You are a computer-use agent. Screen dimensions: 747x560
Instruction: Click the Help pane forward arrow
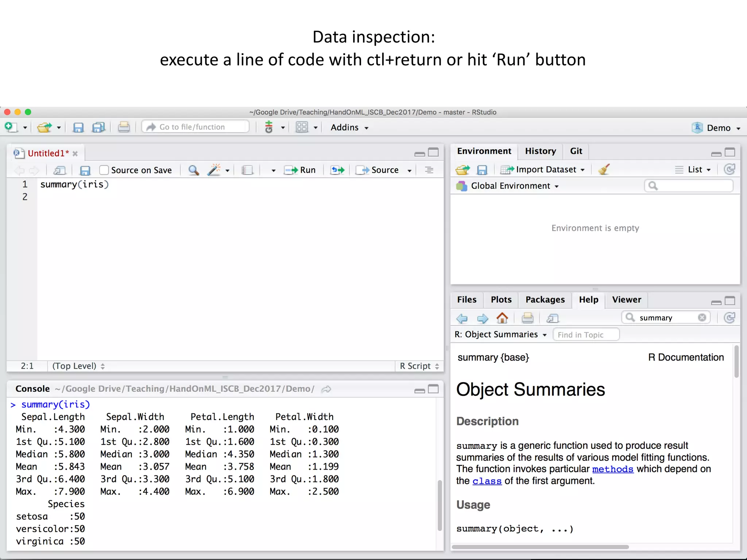tap(483, 318)
